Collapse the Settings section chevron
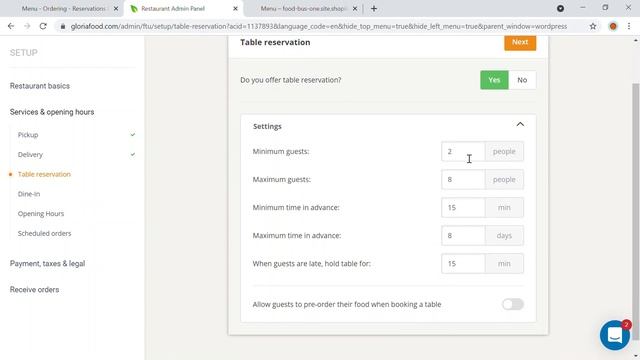640x360 pixels. [520, 124]
